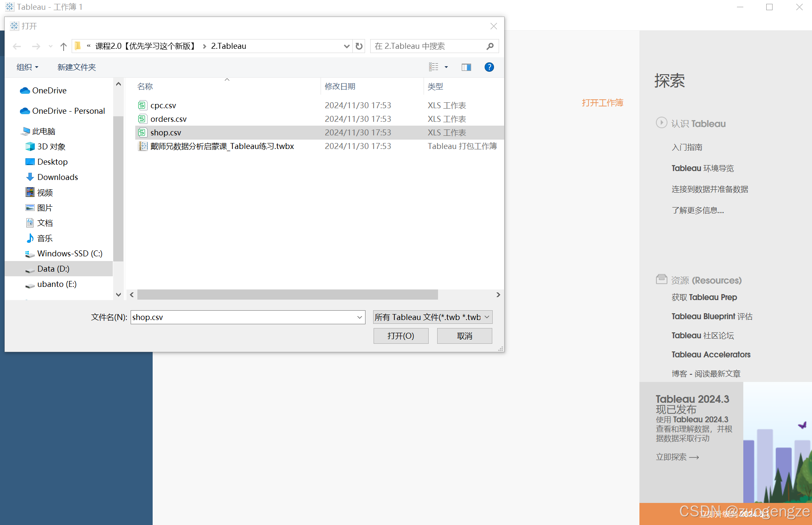This screenshot has height=525, width=812.
Task: Click the Back navigation arrow in dialog
Action: (x=17, y=46)
